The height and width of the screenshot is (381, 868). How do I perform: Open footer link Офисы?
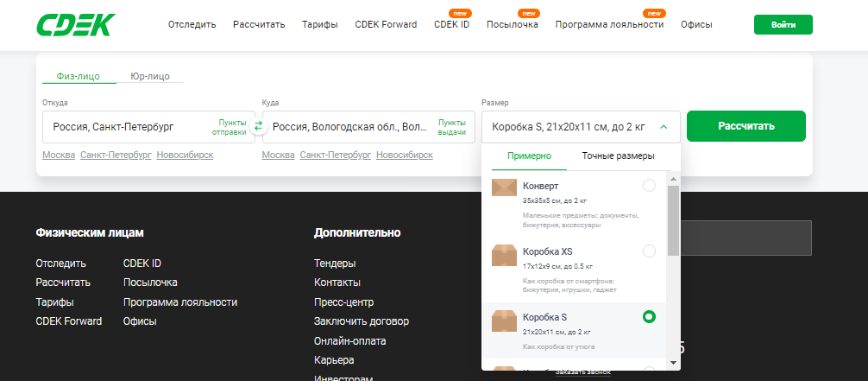point(140,321)
